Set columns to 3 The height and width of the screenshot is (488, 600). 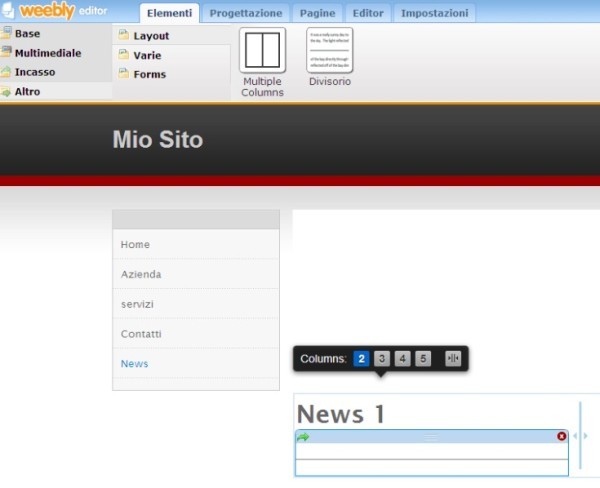(381, 359)
